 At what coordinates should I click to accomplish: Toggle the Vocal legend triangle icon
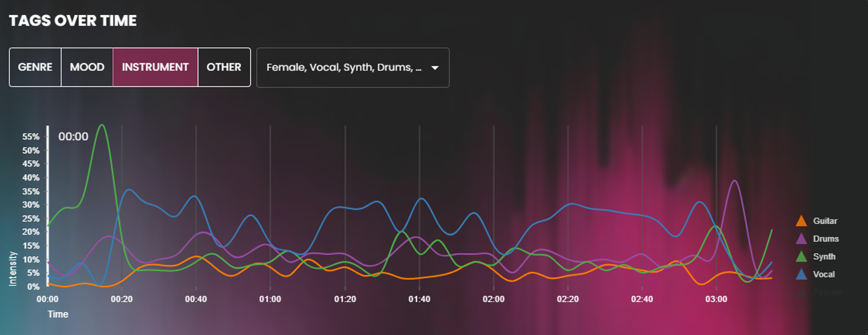[x=801, y=274]
